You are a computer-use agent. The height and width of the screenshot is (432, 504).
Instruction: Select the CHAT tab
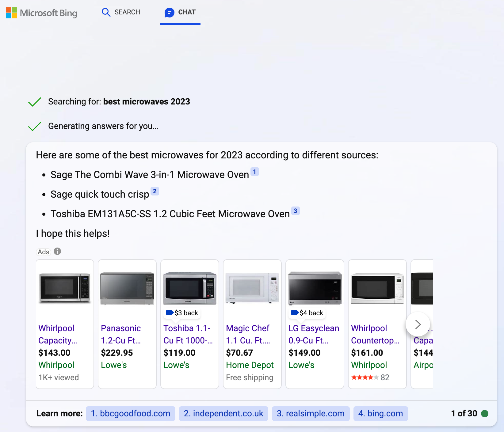(x=180, y=12)
